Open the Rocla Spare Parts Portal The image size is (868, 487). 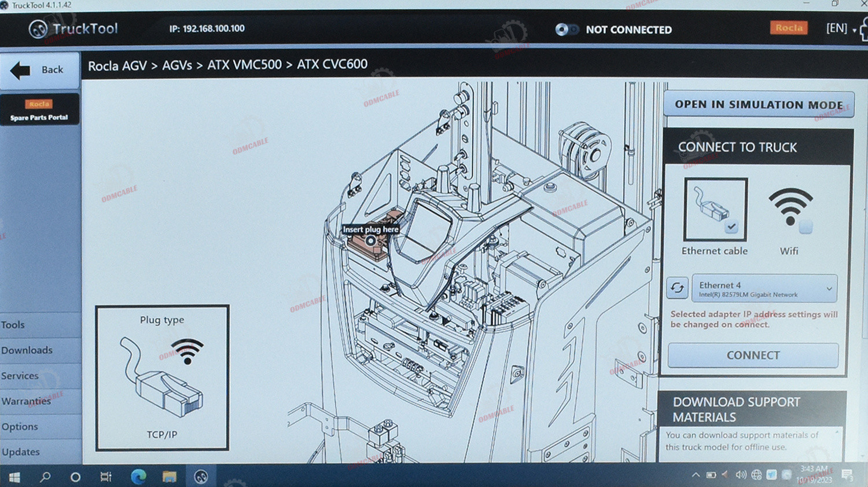pyautogui.click(x=39, y=110)
